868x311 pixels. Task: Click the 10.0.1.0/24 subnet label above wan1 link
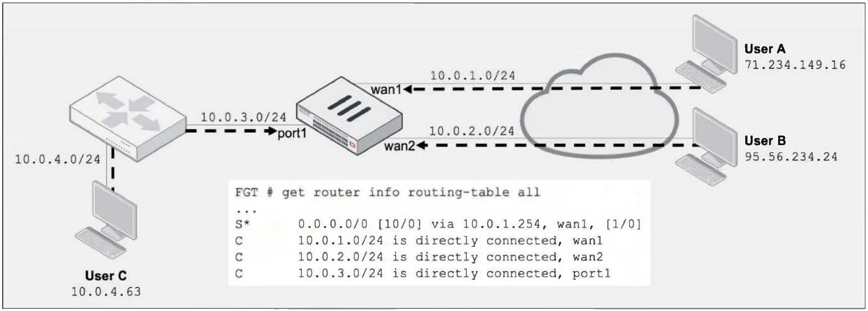click(x=472, y=75)
